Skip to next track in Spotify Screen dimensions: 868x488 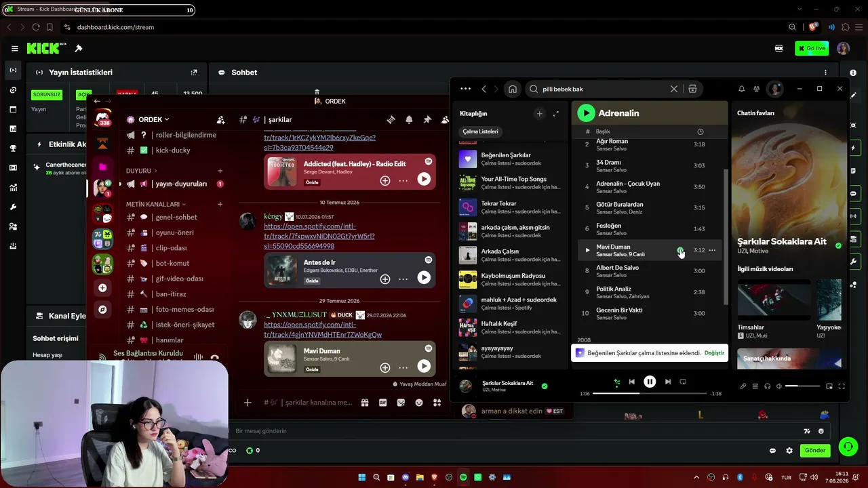(x=668, y=382)
